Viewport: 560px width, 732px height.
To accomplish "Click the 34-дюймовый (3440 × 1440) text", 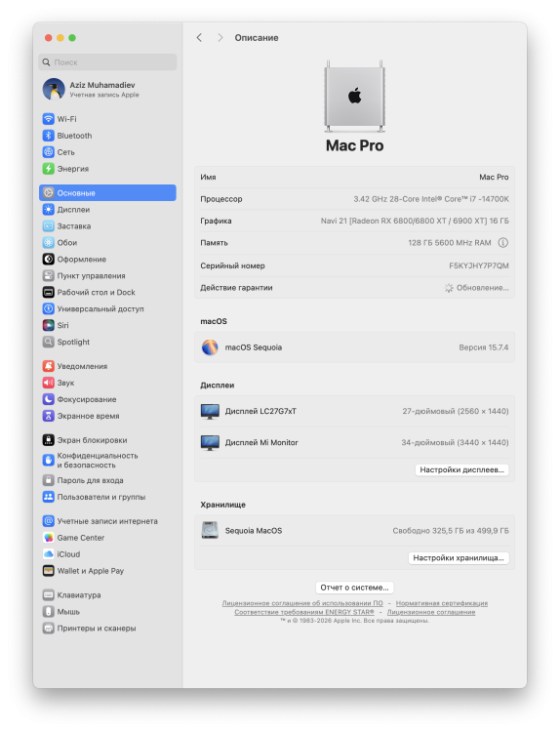I will pos(455,442).
